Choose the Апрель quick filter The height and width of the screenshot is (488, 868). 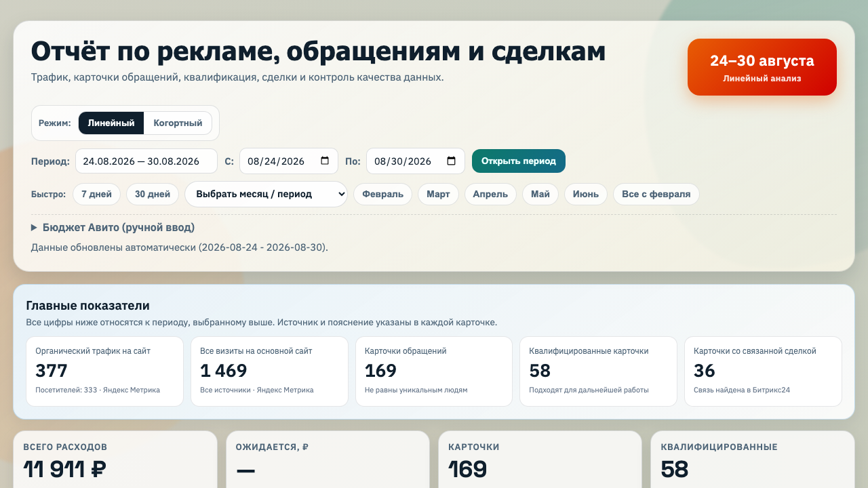[x=490, y=194]
